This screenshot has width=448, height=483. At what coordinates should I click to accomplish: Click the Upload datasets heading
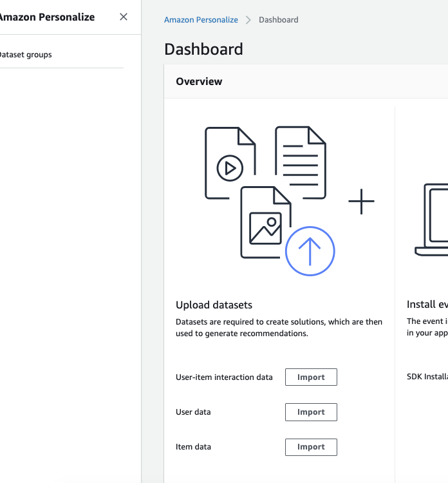pos(214,305)
